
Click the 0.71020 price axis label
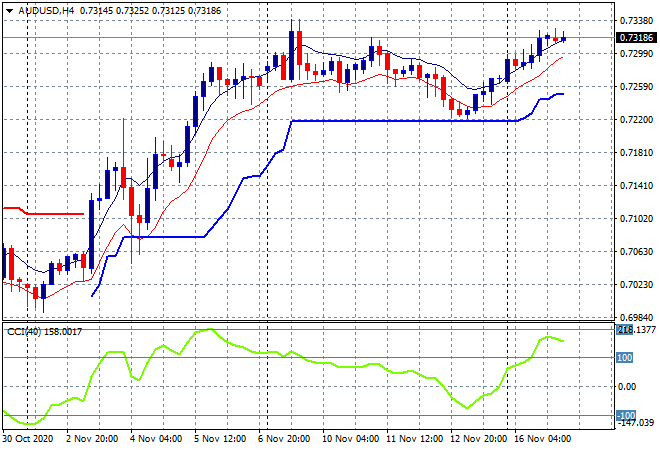tap(636, 218)
